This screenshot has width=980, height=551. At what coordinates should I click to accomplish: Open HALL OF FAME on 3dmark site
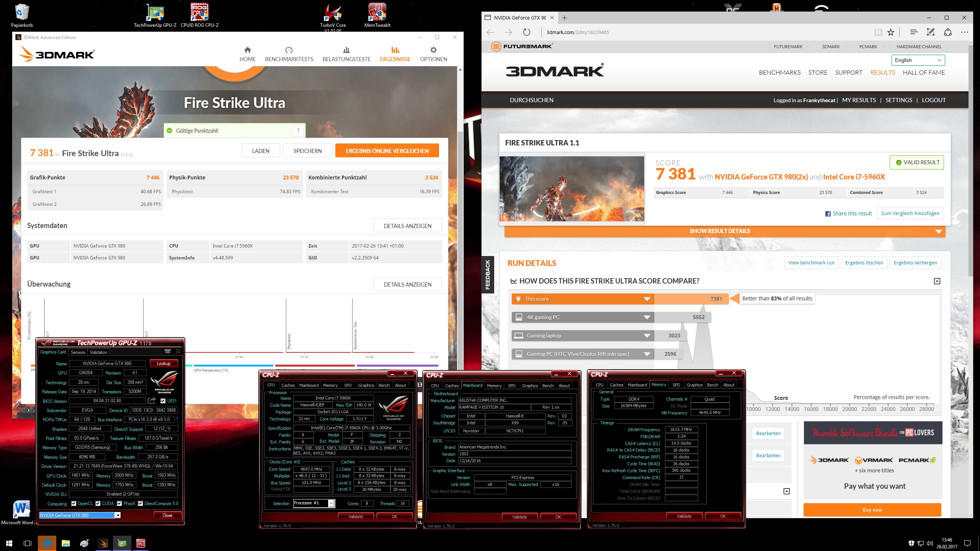click(924, 72)
